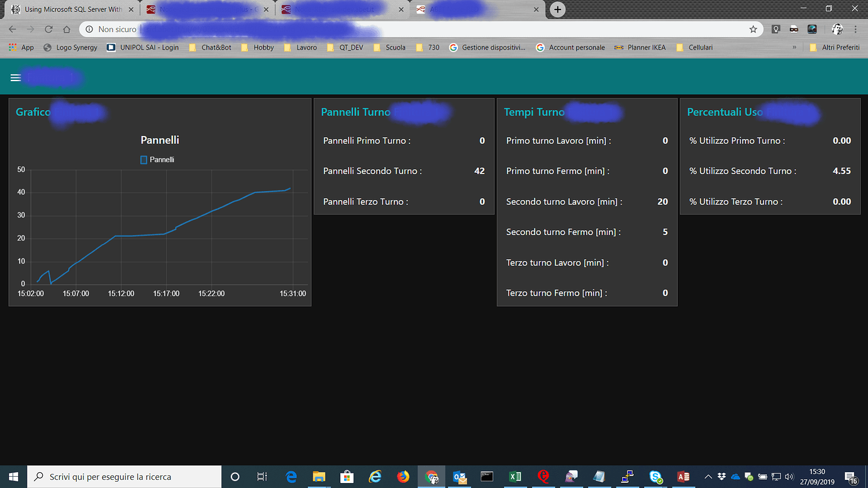Open the bookmarks overflow chevron
Viewport: 868px width, 488px height.
tap(794, 47)
